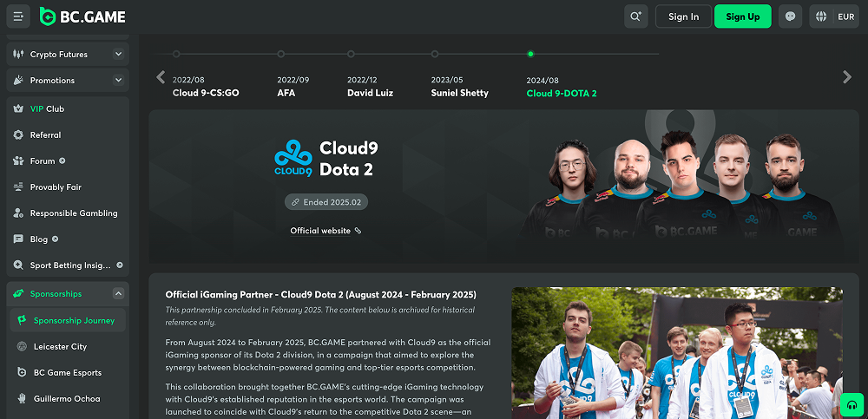Click the Sign Up button
The width and height of the screenshot is (868, 419).
(743, 16)
